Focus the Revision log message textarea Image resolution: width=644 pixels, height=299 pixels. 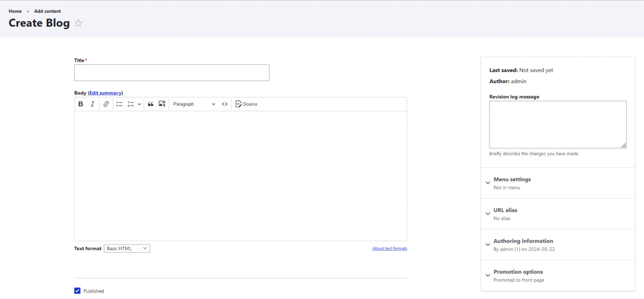click(558, 125)
